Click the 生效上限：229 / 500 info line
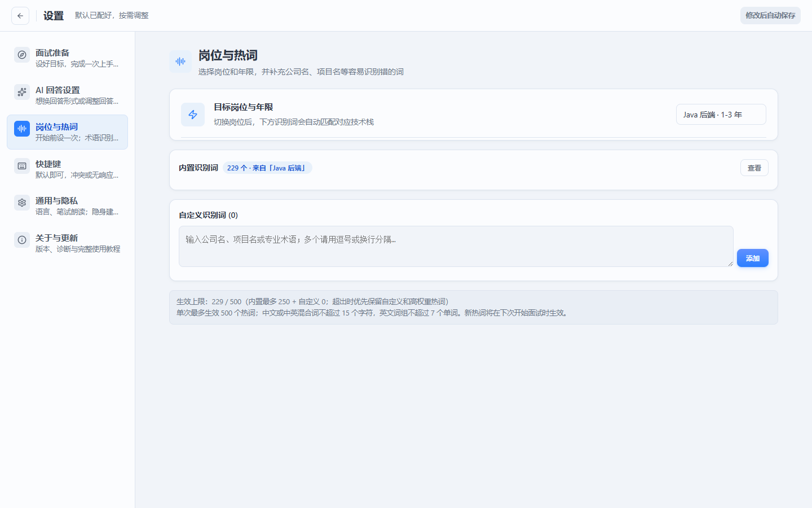 [x=313, y=301]
